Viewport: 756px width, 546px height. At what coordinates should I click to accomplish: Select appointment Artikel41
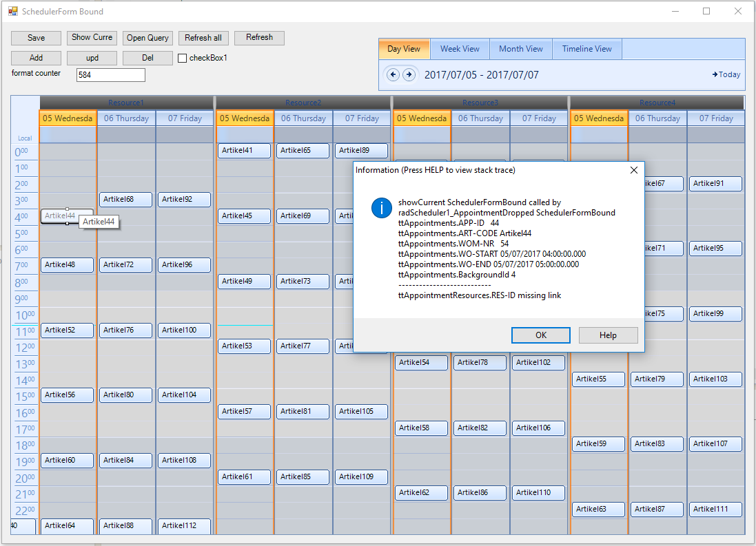(x=244, y=150)
